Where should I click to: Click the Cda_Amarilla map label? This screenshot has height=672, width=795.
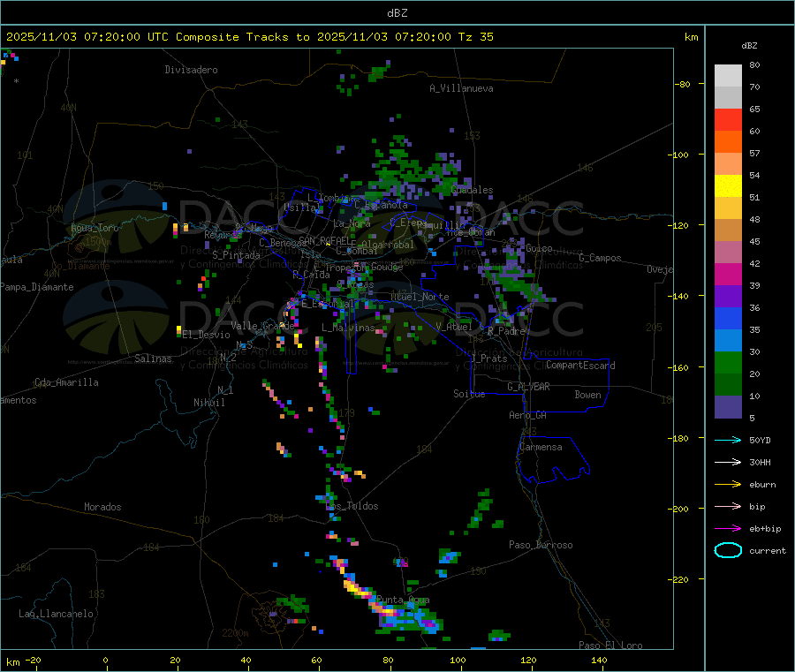tap(66, 382)
